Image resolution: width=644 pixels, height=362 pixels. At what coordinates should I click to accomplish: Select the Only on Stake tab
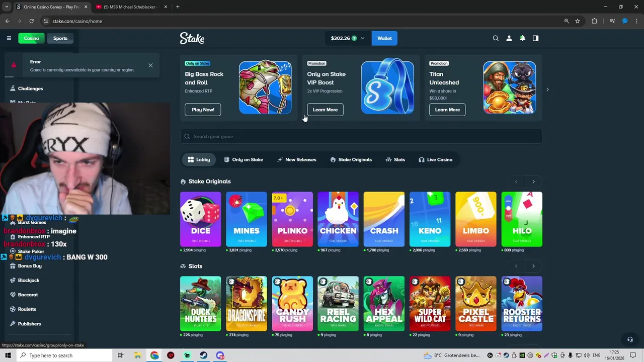click(244, 159)
